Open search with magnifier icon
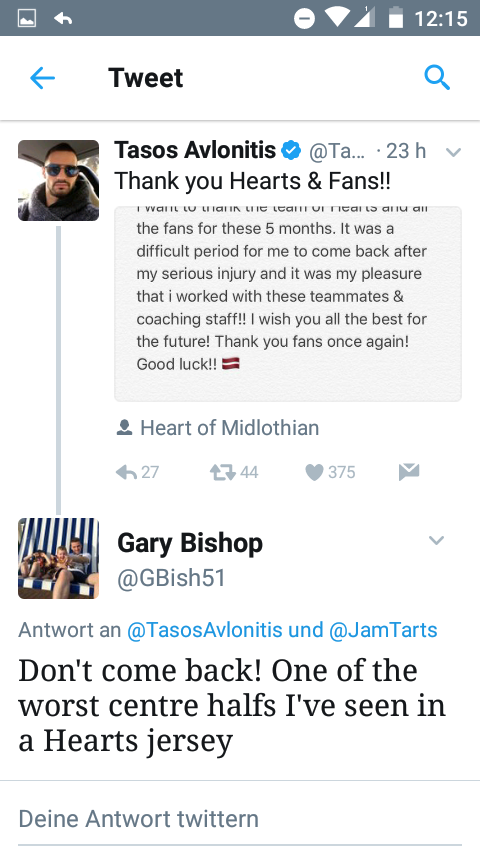The height and width of the screenshot is (854, 480). pos(437,77)
